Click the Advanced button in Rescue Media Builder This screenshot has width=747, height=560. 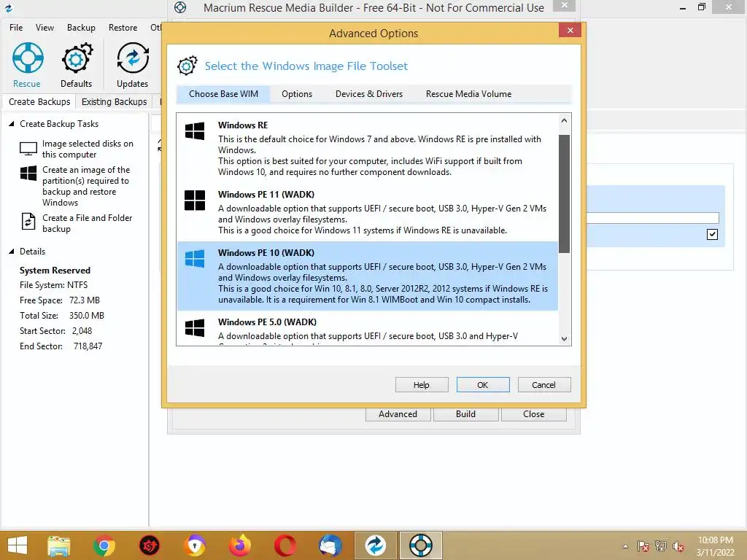tap(398, 414)
